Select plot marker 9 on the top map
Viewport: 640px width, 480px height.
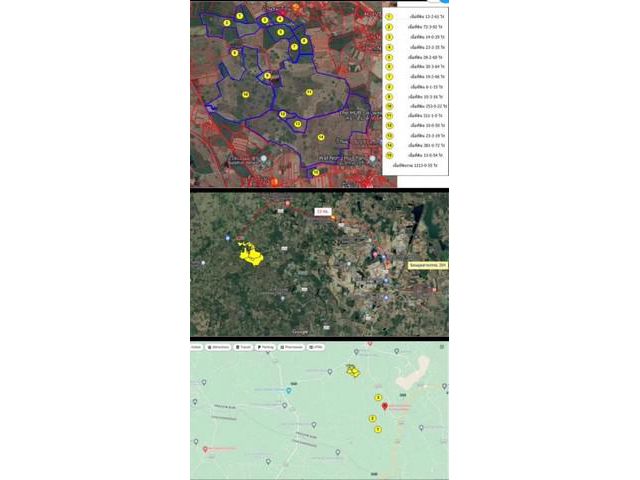267,76
